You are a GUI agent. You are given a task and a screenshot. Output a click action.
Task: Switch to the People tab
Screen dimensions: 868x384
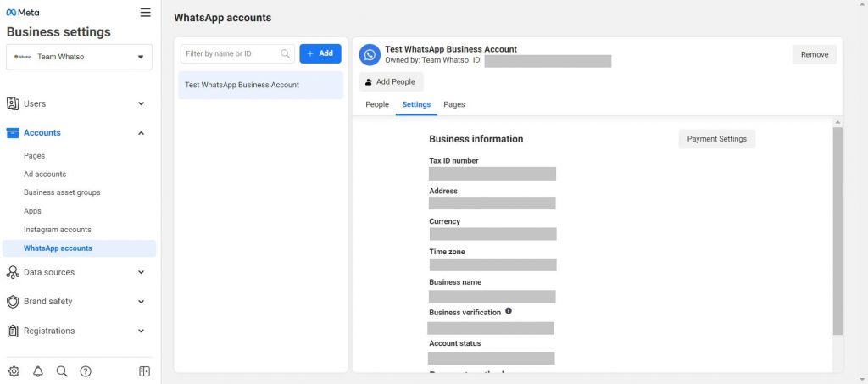point(377,104)
